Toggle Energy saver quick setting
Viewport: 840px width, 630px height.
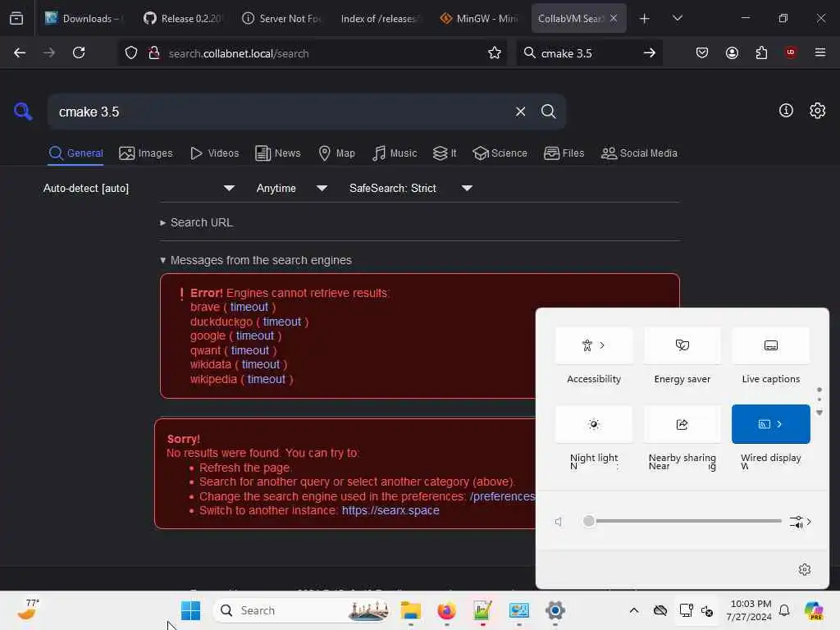(x=682, y=345)
